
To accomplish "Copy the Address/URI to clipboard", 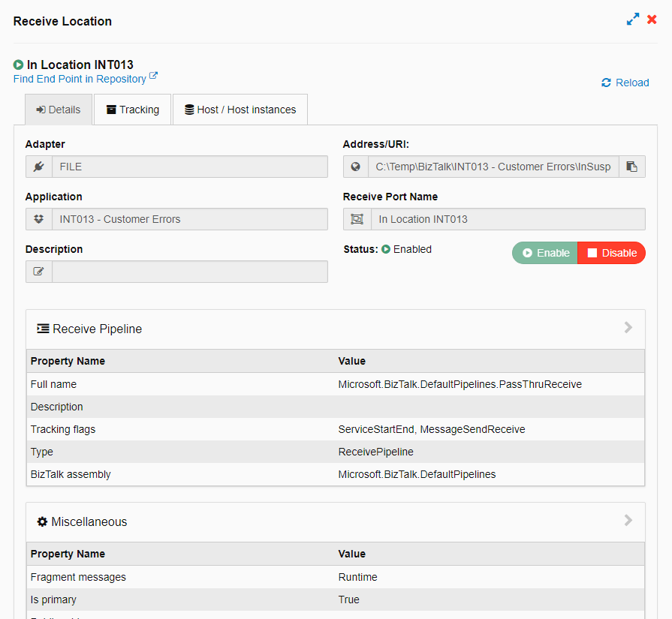I will [x=632, y=167].
